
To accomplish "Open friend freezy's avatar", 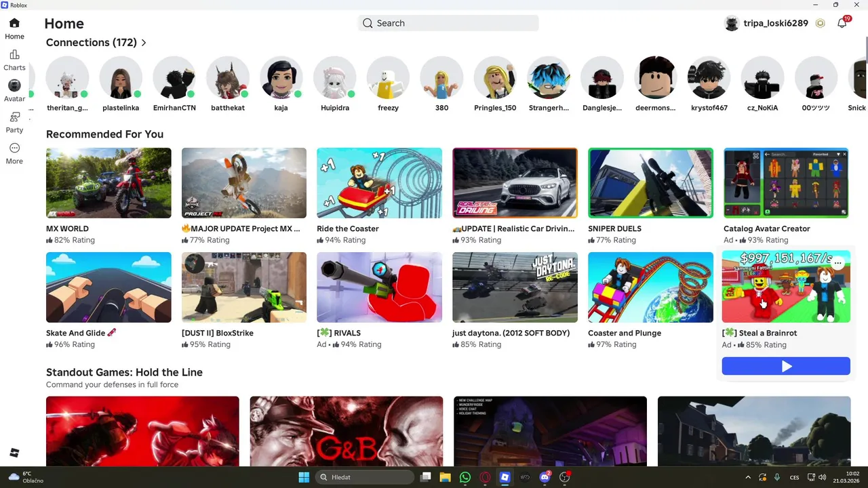I will pyautogui.click(x=388, y=78).
